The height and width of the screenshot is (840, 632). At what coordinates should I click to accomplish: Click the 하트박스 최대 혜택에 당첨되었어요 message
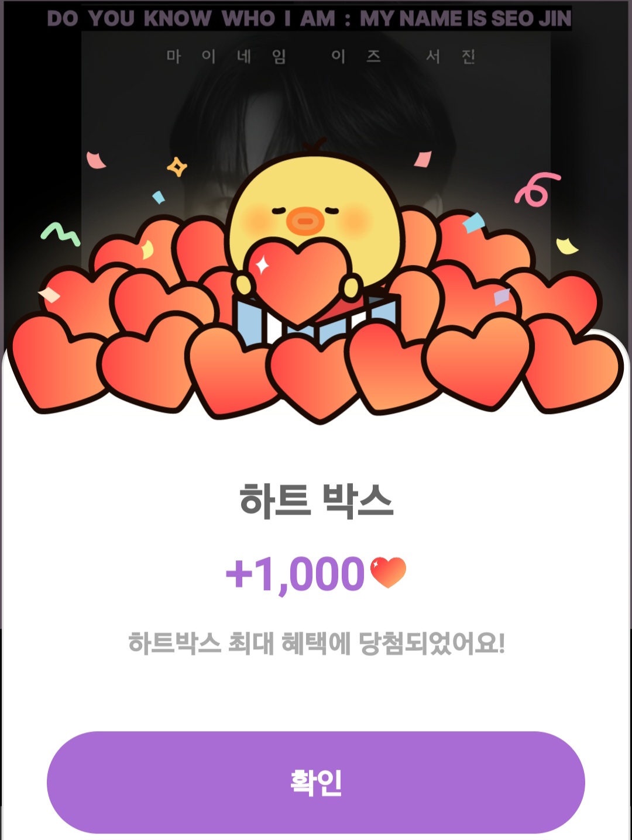point(316,643)
